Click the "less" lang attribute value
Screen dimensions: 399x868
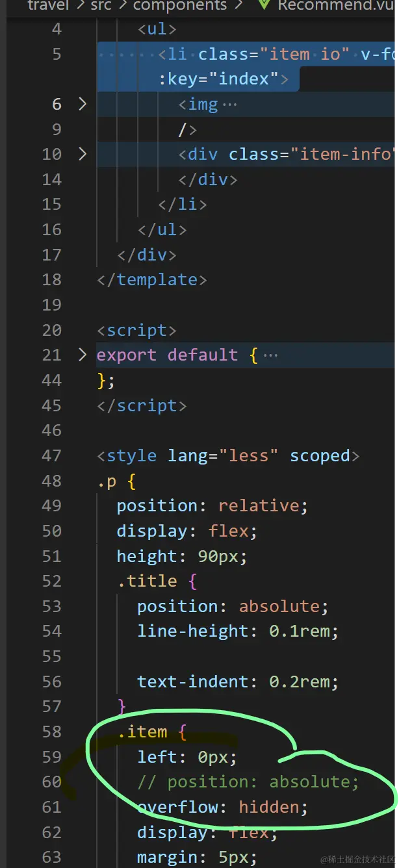click(x=250, y=456)
